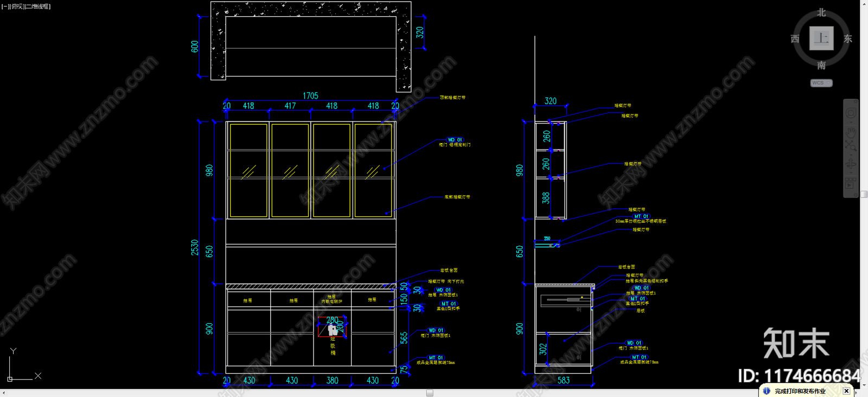Open the 完成打印和发布作业 notification link

pos(800,391)
